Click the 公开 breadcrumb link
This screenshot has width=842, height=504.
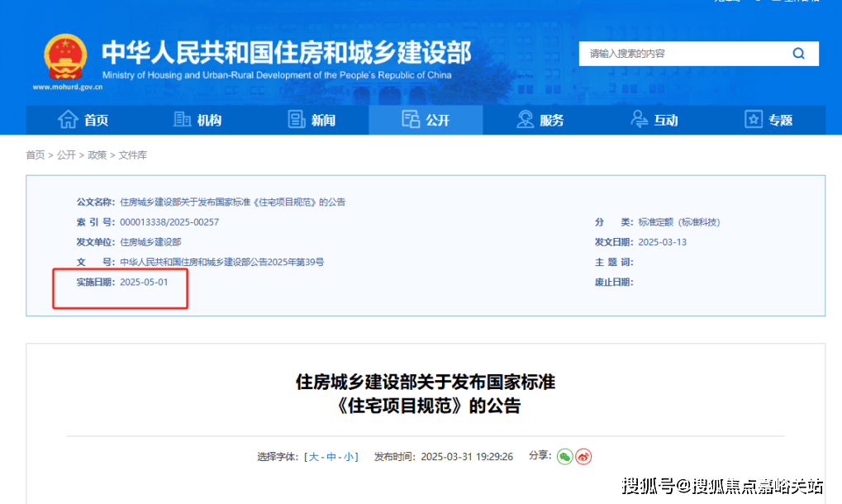[x=66, y=155]
